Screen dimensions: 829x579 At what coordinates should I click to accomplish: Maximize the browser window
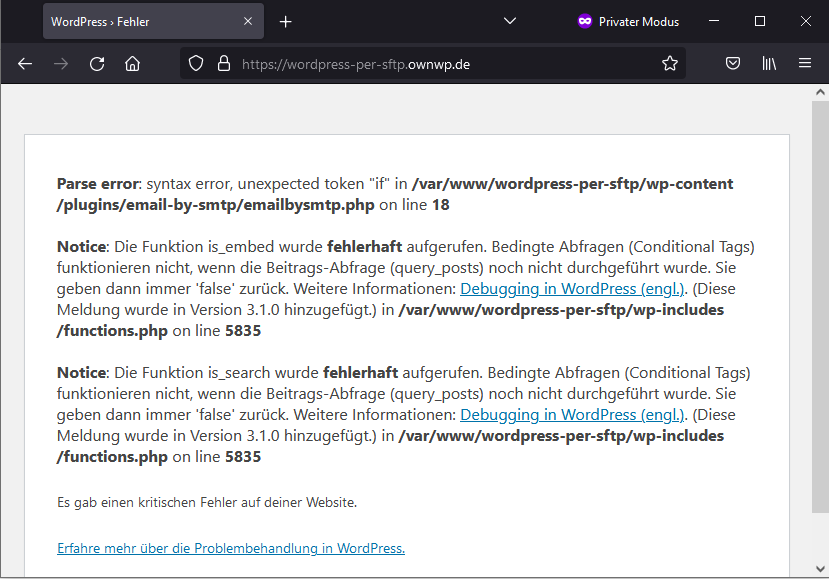pyautogui.click(x=760, y=21)
